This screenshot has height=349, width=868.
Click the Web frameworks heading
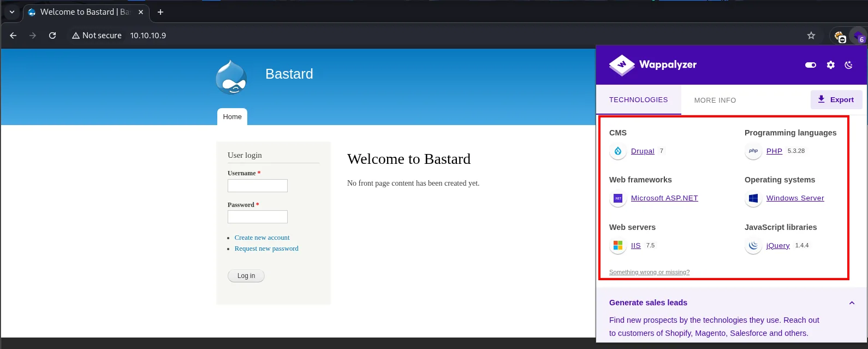click(x=640, y=180)
